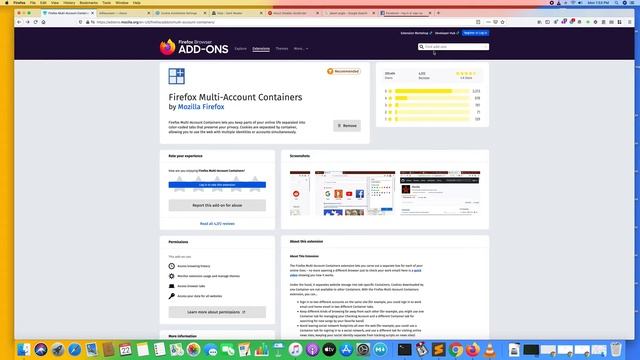Image resolution: width=640 pixels, height=360 pixels.
Task: Expand the More dropdown in add-ons navigation
Action: (301, 49)
